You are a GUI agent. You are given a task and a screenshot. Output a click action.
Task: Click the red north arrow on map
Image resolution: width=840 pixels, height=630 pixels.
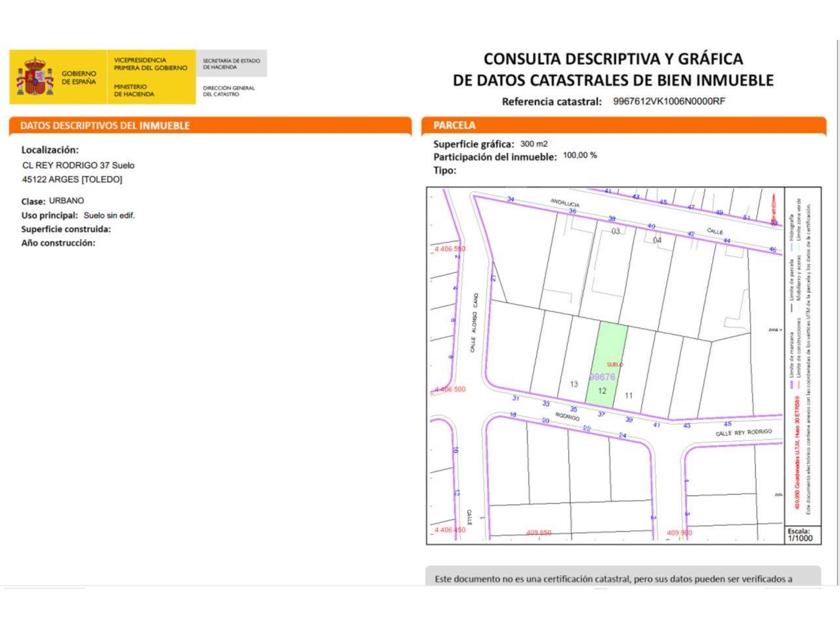(x=774, y=210)
